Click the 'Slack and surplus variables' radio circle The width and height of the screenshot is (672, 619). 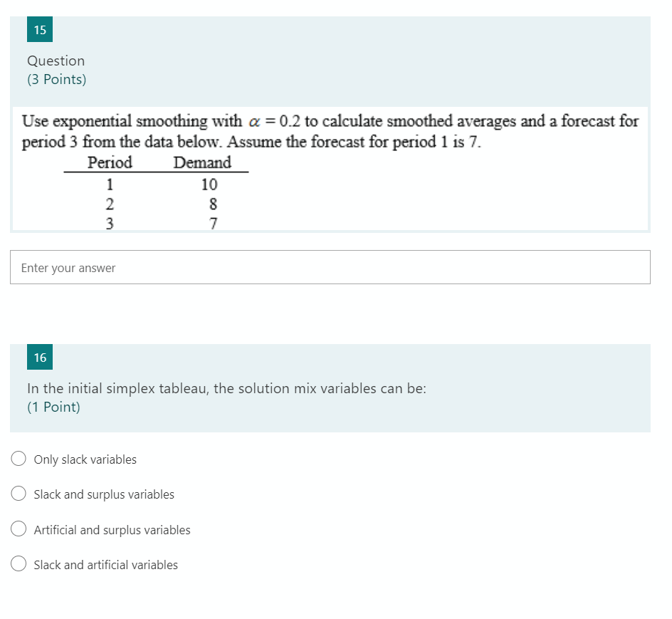(x=19, y=493)
